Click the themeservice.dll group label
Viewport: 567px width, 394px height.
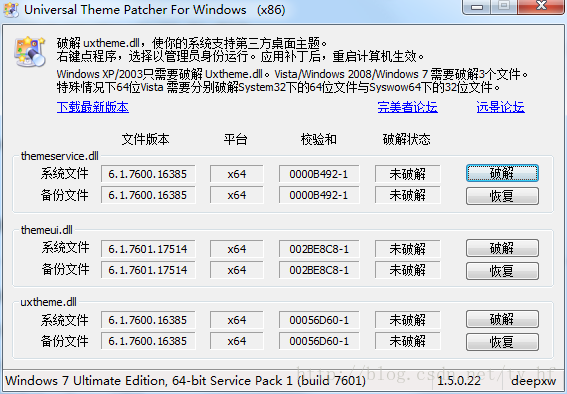tap(60, 156)
